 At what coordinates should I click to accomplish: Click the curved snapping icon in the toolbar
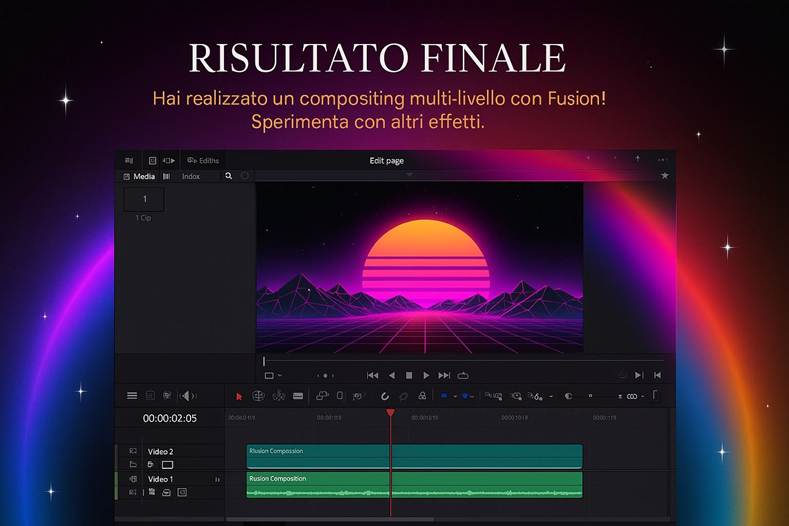click(384, 396)
